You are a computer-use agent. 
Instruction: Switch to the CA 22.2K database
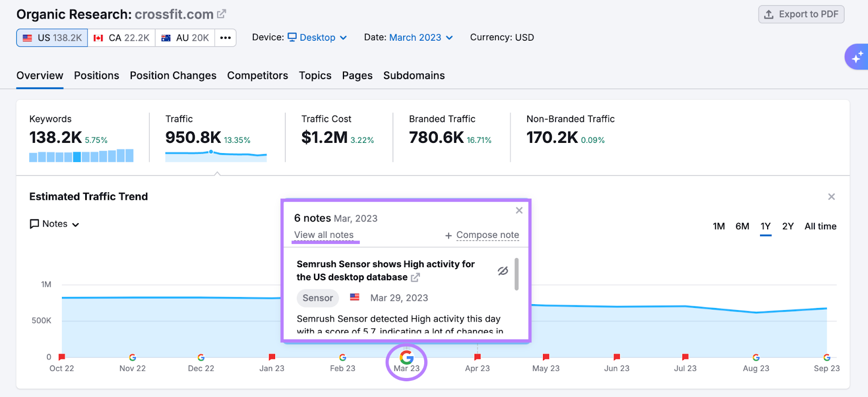pyautogui.click(x=122, y=37)
